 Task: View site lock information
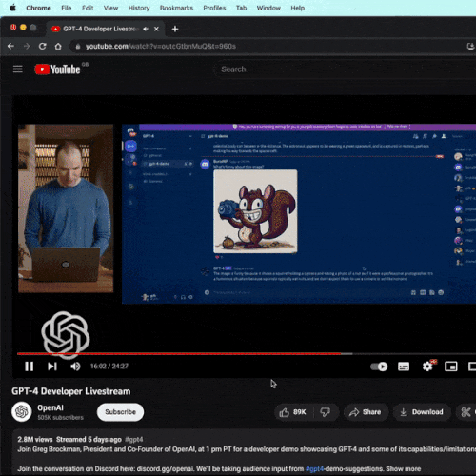pyautogui.click(x=78, y=47)
